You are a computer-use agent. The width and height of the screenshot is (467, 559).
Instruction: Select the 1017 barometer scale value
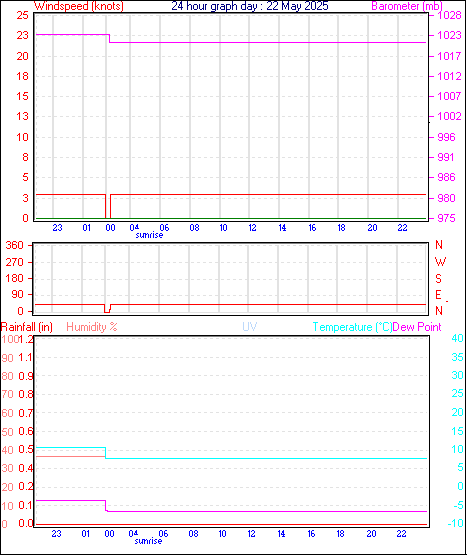click(450, 56)
